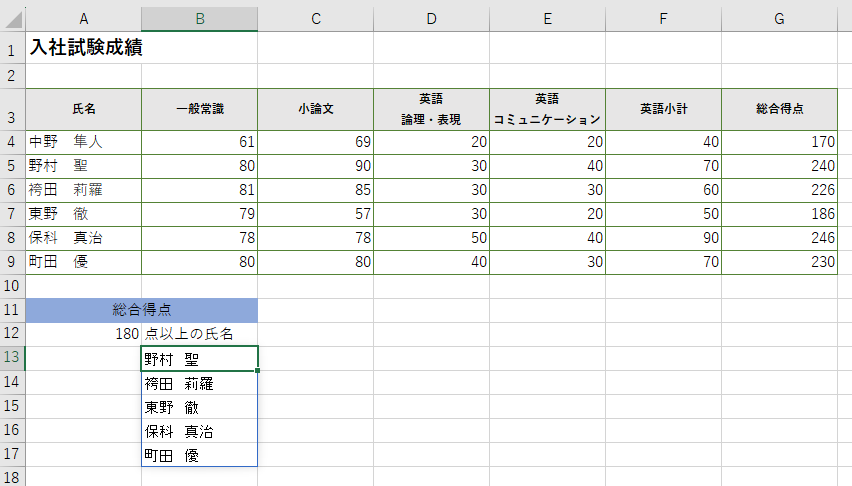Click cell with value 61
Viewport: 852px width, 486px height.
[199, 142]
